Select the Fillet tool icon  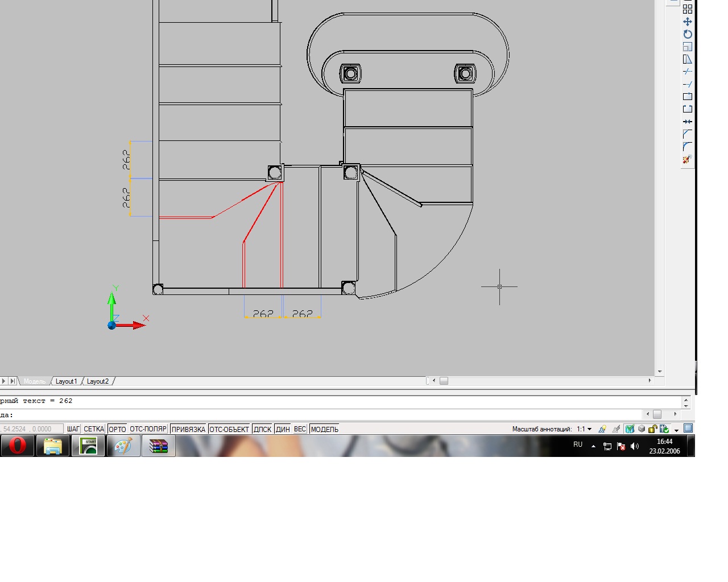click(688, 147)
